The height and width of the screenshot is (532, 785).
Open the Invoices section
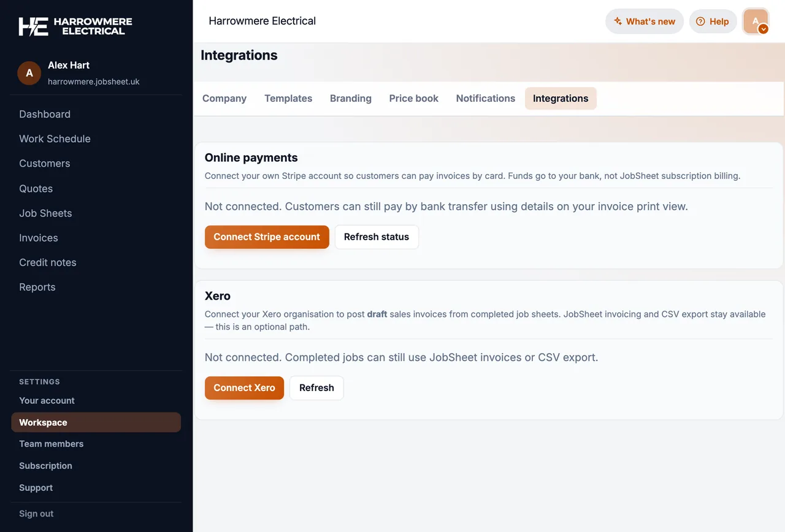(39, 238)
